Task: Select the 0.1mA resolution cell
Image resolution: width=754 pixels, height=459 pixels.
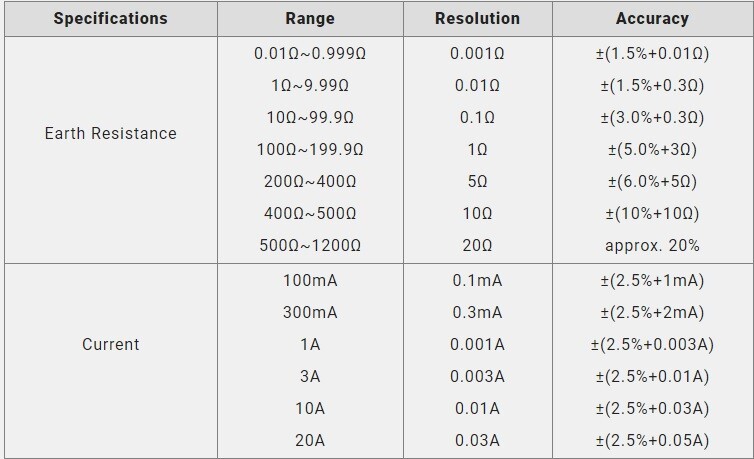Action: (x=477, y=280)
